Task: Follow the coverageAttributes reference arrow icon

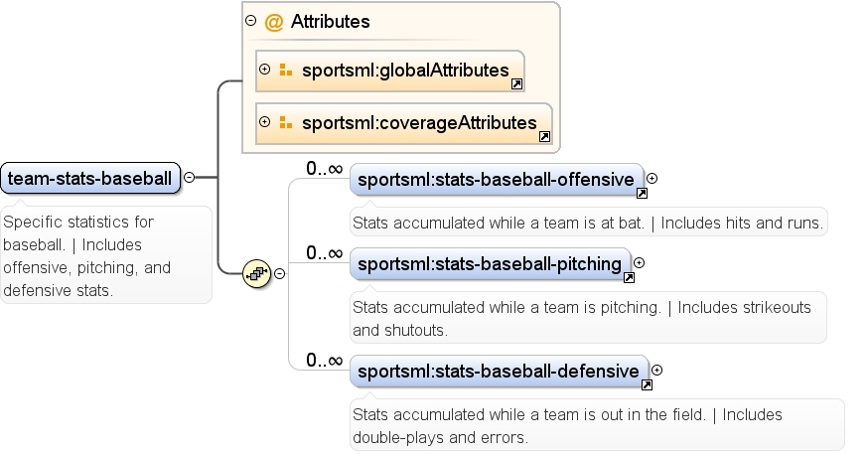Action: pos(544,137)
